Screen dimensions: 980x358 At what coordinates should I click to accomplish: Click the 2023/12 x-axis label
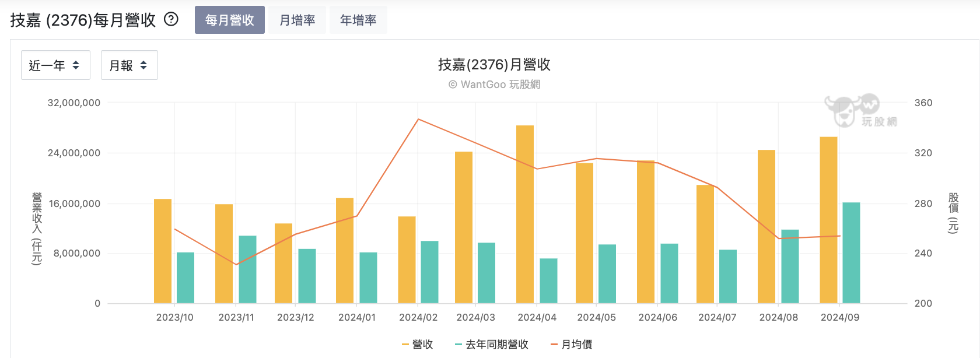[296, 317]
